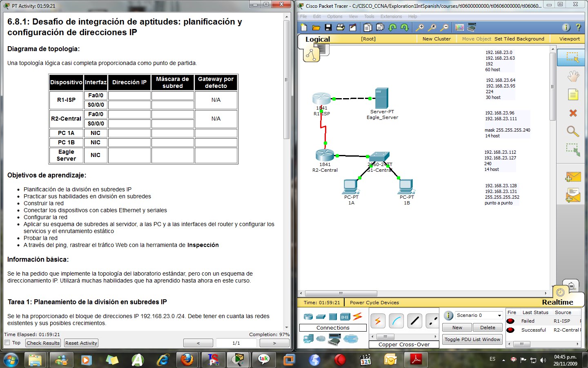Click the Undo green arrow icon
Viewport: 588px width, 368px height.
392,27
